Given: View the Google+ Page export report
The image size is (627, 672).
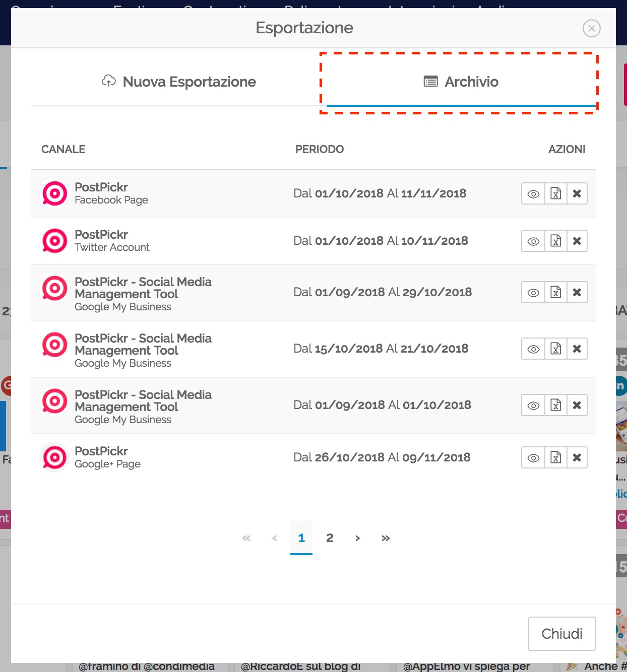Looking at the screenshot, I should (533, 458).
